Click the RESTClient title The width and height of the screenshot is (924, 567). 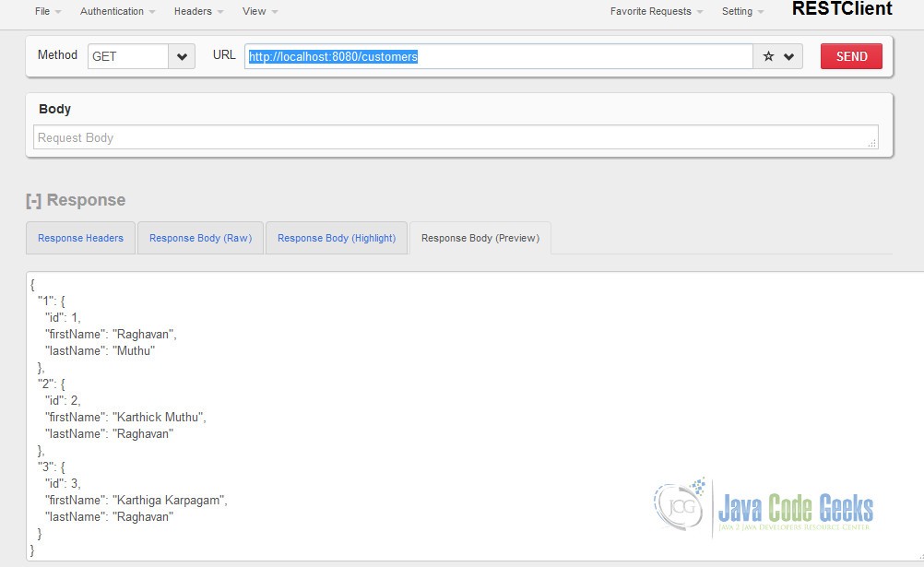842,9
